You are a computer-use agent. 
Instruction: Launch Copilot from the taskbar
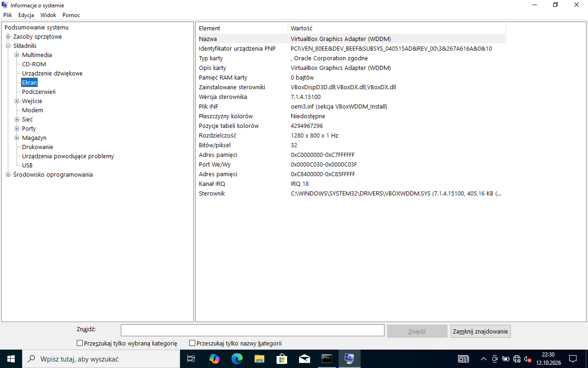coord(214,359)
